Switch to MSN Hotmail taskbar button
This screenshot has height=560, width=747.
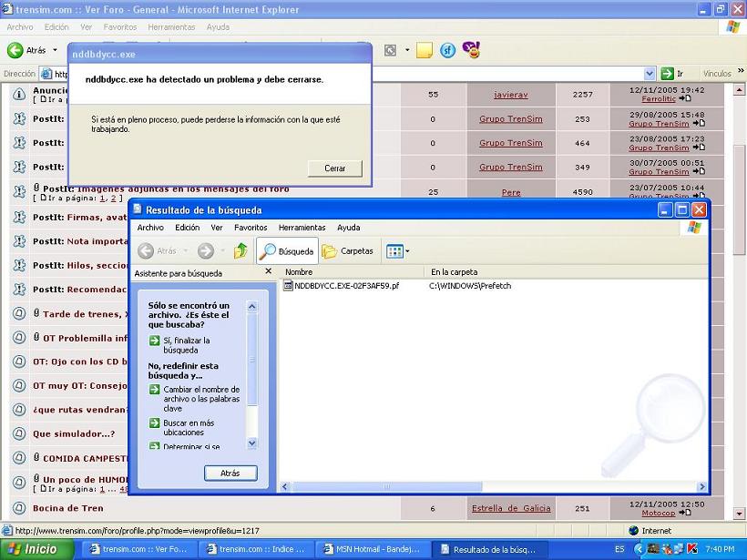click(x=370, y=550)
